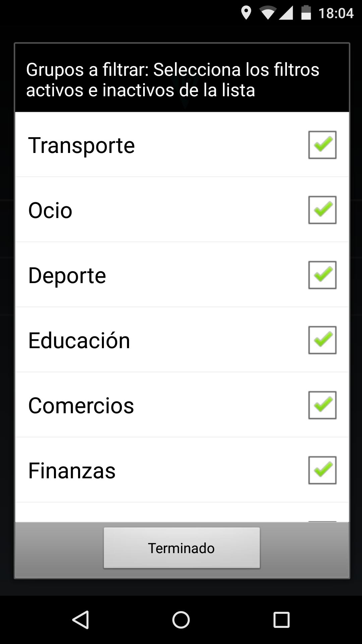This screenshot has height=644, width=362.
Task: Tap the Grupos a filtrar dialog title
Action: click(173, 79)
